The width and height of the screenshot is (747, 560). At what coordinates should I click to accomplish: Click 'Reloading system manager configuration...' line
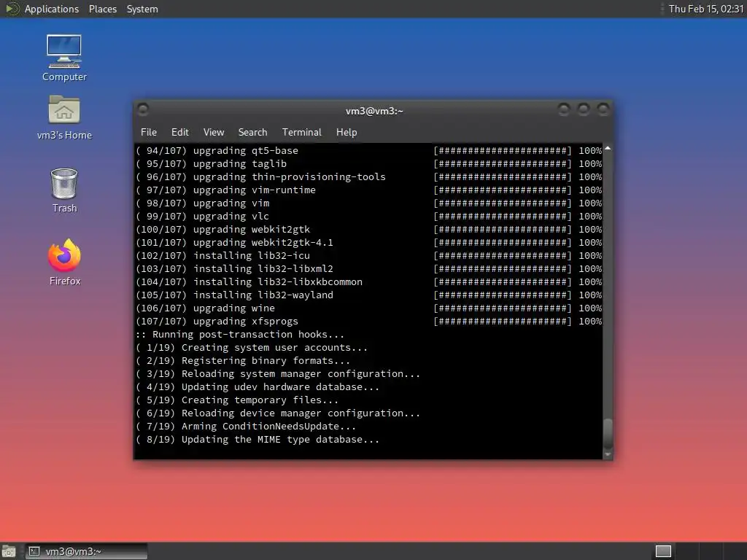tap(278, 374)
